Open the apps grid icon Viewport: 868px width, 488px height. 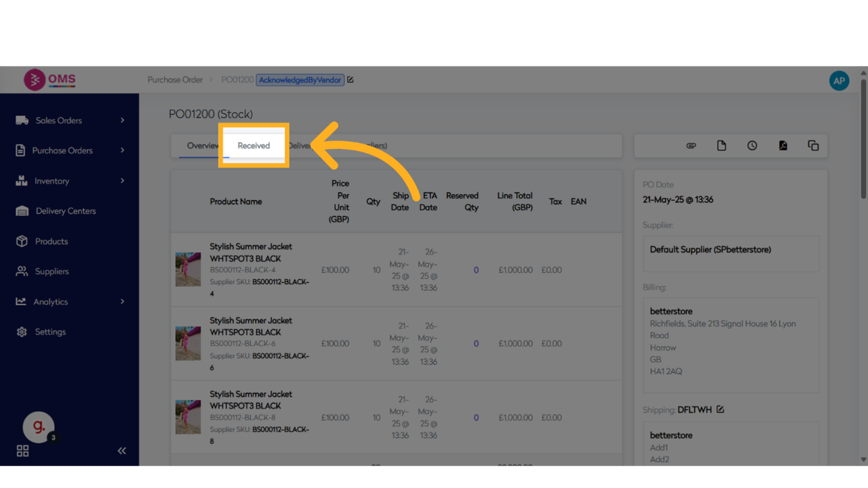point(23,451)
